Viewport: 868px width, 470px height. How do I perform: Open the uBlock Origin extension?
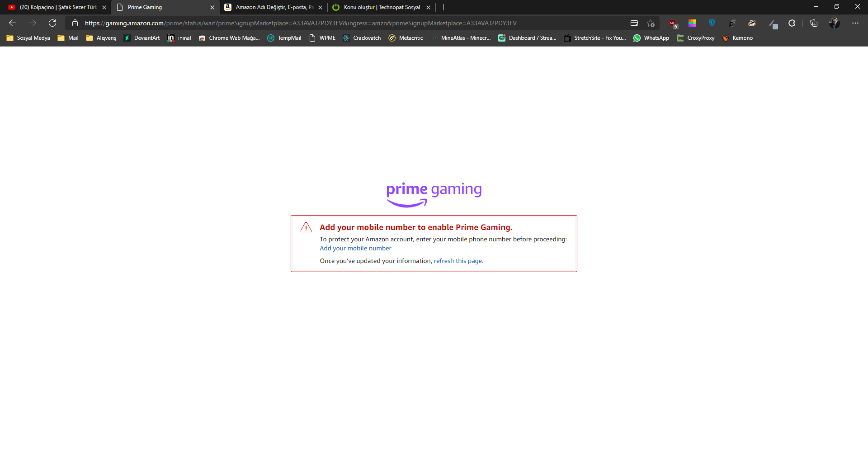pyautogui.click(x=673, y=23)
